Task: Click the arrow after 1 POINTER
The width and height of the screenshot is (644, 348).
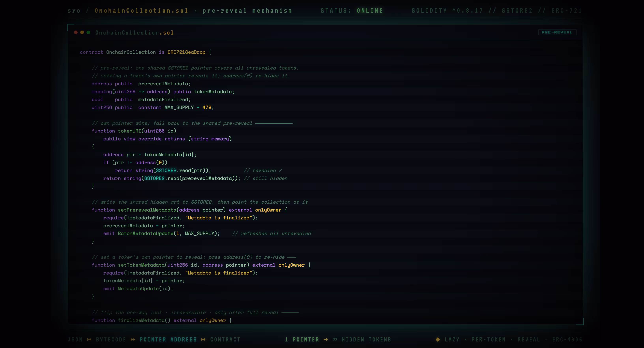Action: pyautogui.click(x=326, y=340)
